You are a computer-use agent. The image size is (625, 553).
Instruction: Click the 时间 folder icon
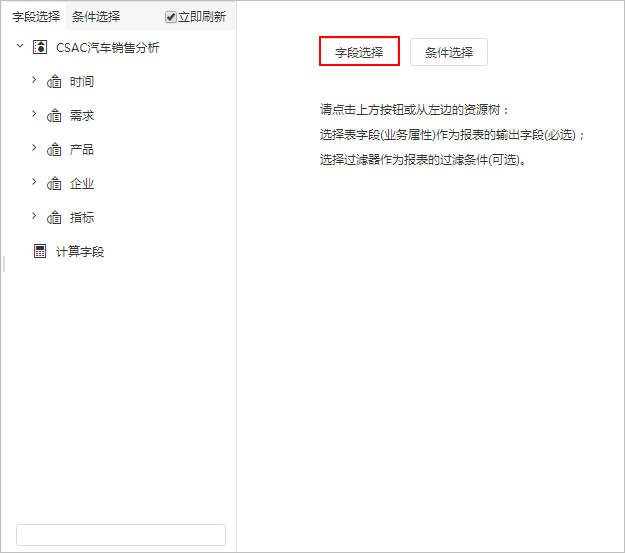click(x=54, y=81)
